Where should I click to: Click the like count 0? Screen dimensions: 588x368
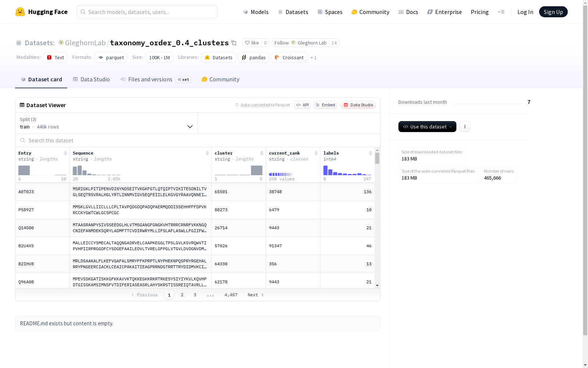[265, 43]
